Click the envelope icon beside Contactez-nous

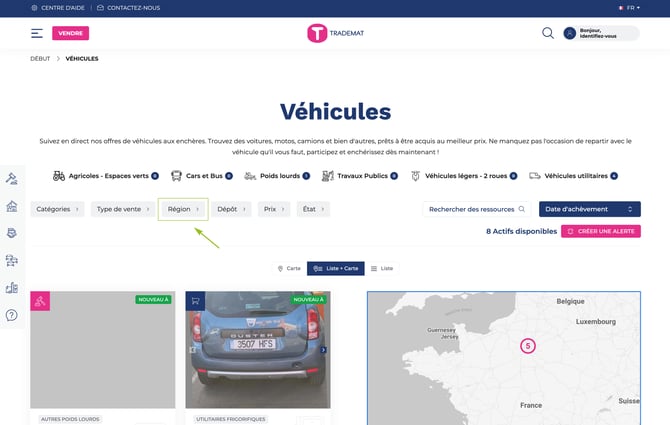(100, 8)
